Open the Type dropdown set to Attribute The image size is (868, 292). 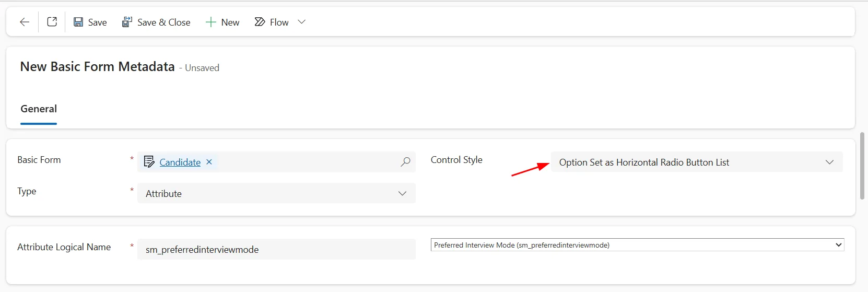276,193
